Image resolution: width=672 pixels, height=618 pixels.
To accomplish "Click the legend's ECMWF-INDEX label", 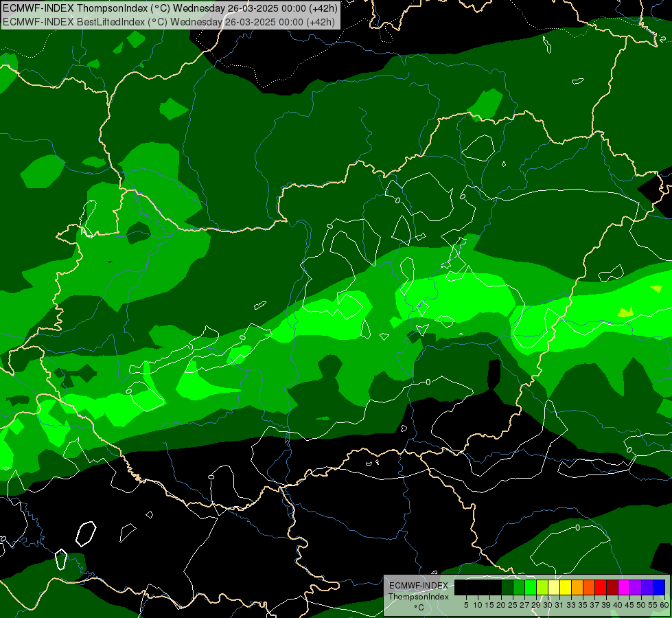I will (418, 586).
